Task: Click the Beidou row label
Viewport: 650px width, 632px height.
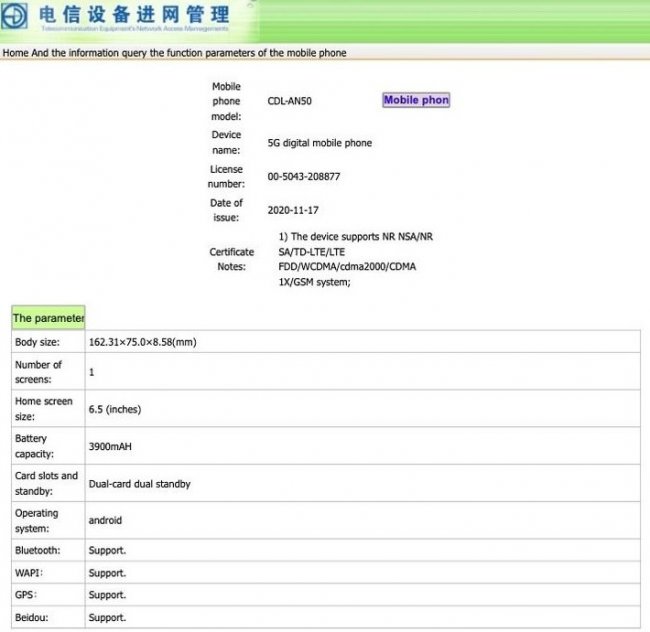Action: coord(33,618)
